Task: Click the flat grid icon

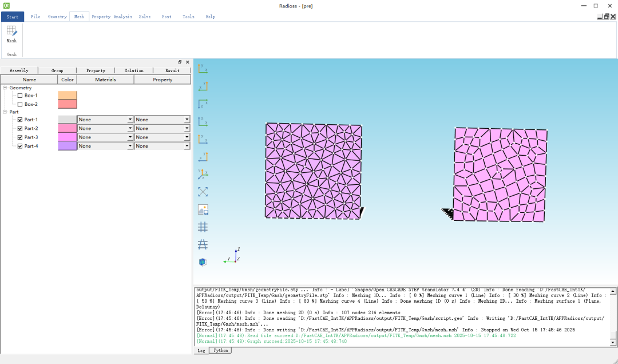Action: 203,227
